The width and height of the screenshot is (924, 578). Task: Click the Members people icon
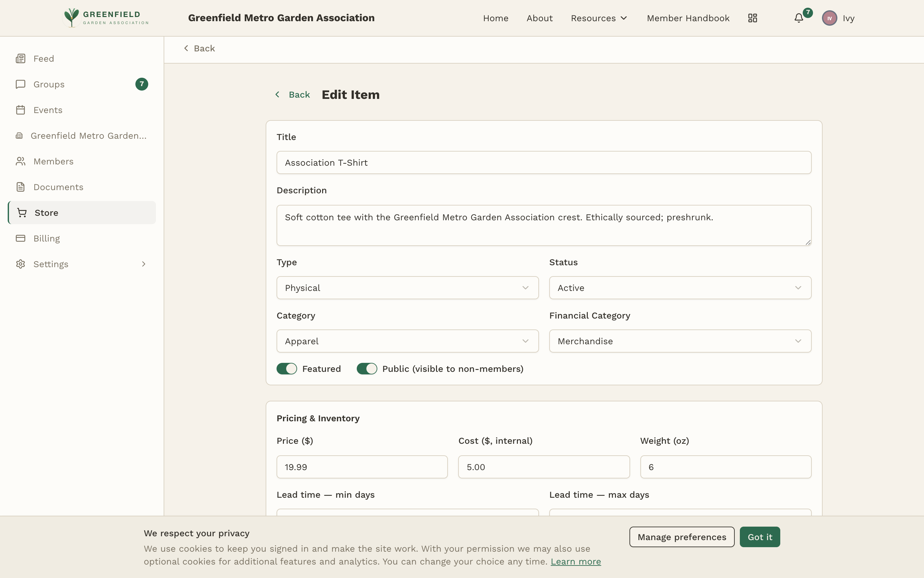coord(21,161)
